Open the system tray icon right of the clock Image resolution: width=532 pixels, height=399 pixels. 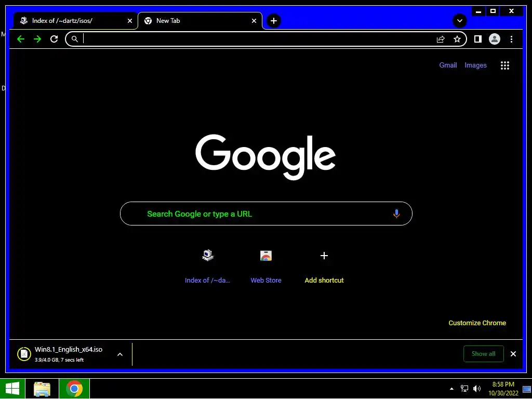click(527, 389)
